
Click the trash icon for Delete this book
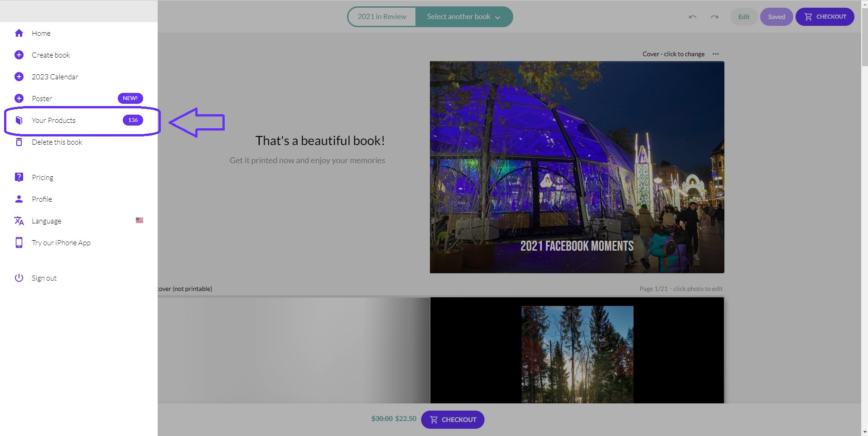pos(19,142)
